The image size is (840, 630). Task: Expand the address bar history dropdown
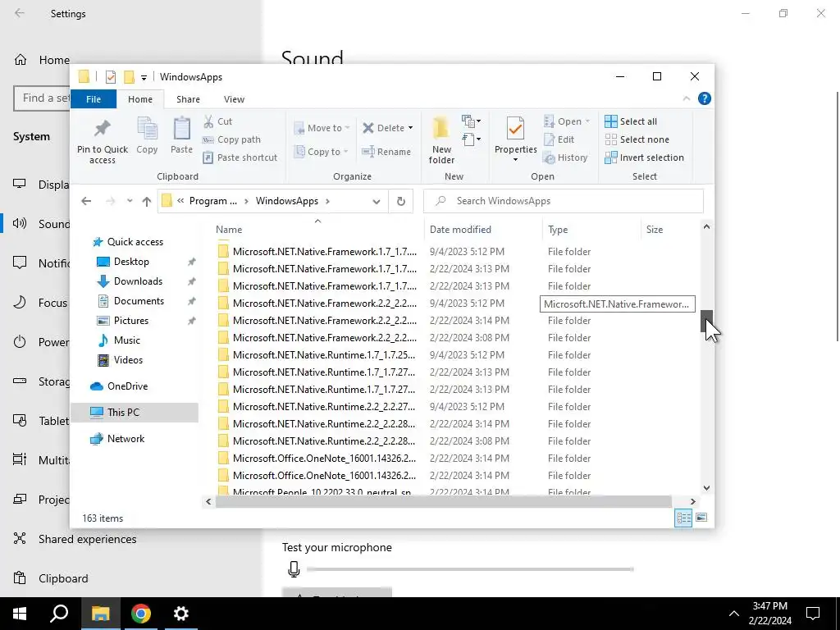tap(377, 202)
